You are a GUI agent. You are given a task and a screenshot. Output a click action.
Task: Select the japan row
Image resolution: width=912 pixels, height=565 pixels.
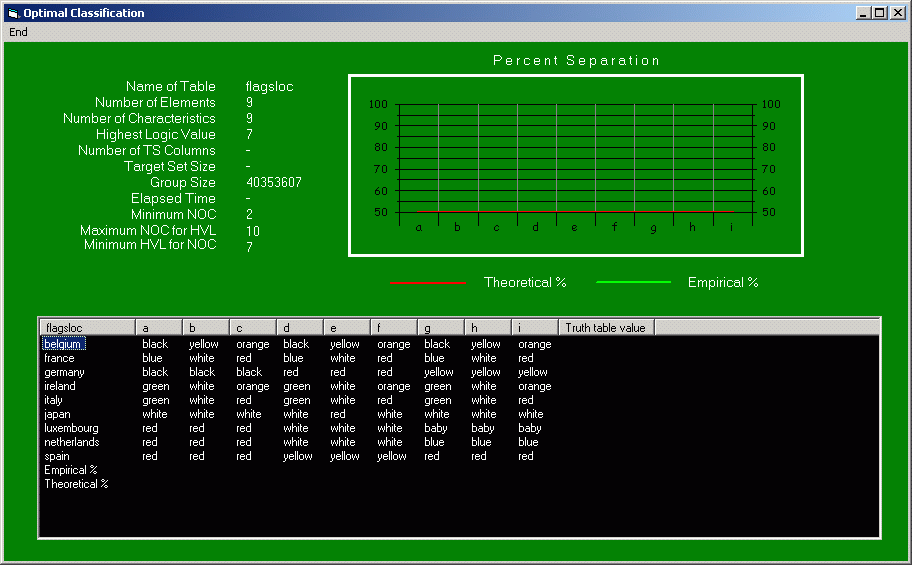57,414
